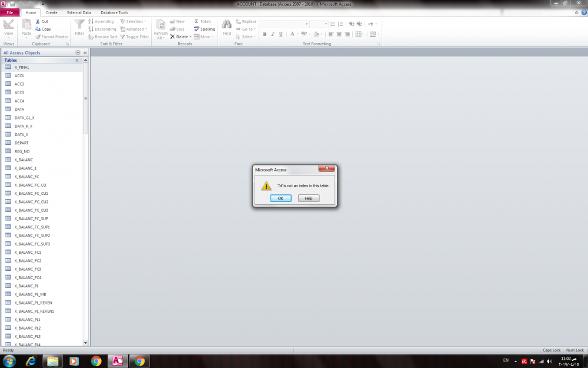Close the Microsoft Access error dialog
Screen dimensions: 588x368
point(326,168)
